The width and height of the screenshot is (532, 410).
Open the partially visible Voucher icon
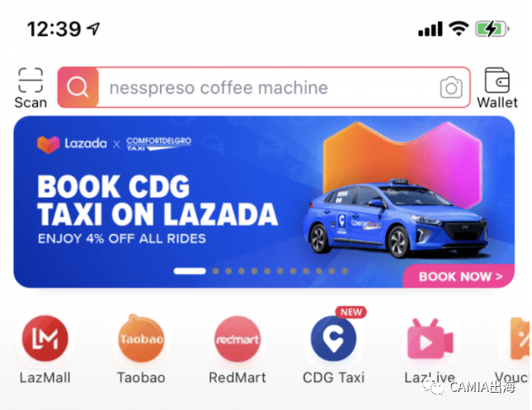pos(520,338)
